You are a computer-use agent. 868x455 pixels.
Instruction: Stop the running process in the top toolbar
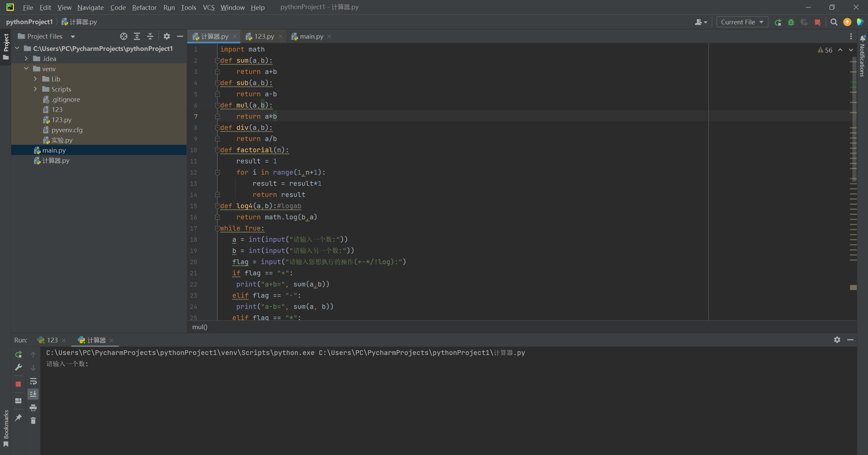click(x=817, y=22)
